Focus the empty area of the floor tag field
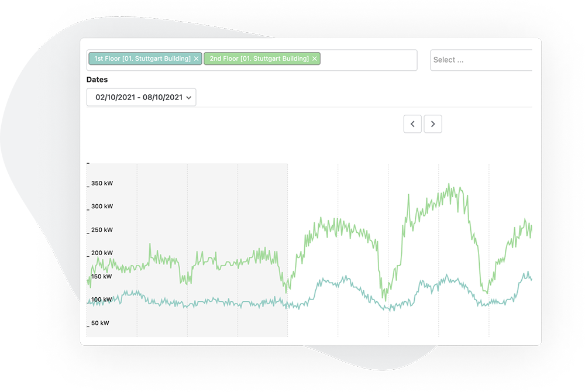 (x=369, y=60)
